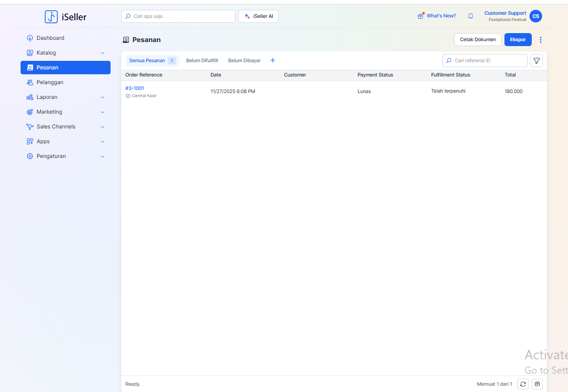This screenshot has height=392, width=568.
Task: Expand the Laporan sidebar section
Action: 65,97
